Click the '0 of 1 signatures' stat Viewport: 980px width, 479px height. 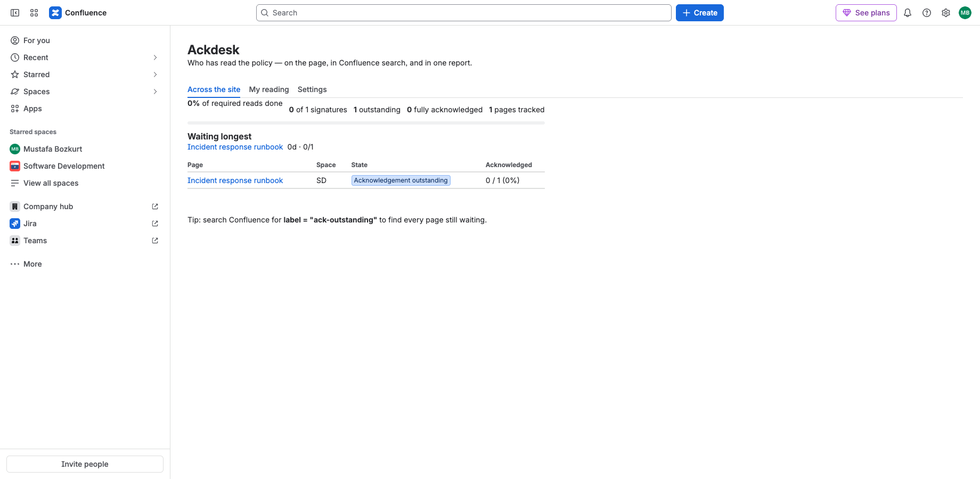pos(318,110)
